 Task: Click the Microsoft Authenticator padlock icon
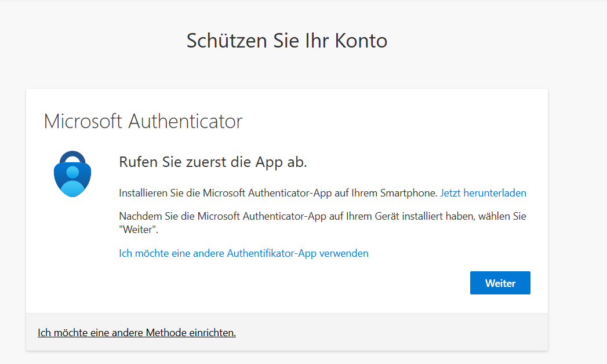click(72, 174)
